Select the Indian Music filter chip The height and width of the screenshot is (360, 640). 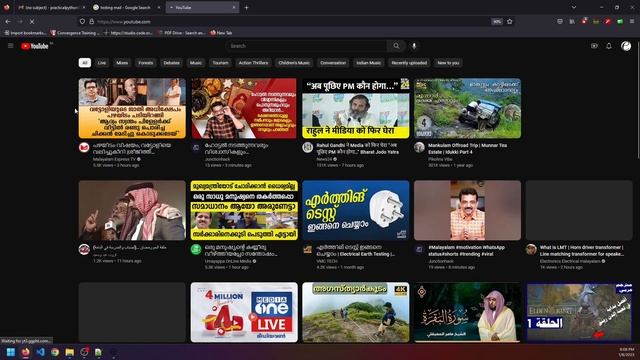coord(369,63)
